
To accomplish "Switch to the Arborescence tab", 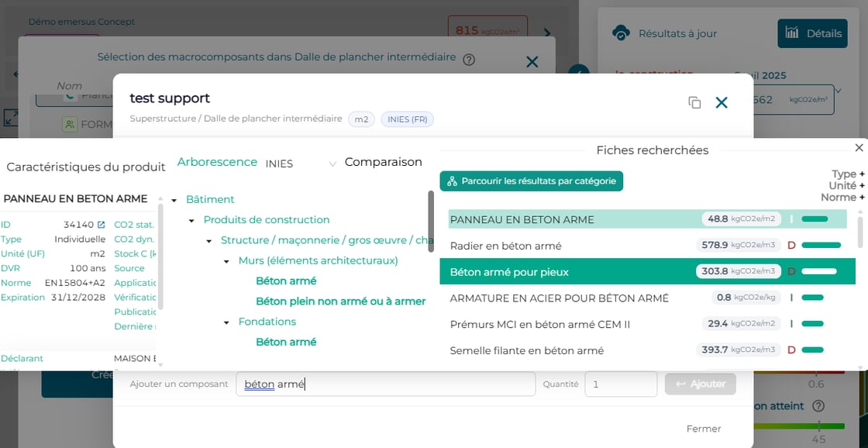I will [217, 162].
